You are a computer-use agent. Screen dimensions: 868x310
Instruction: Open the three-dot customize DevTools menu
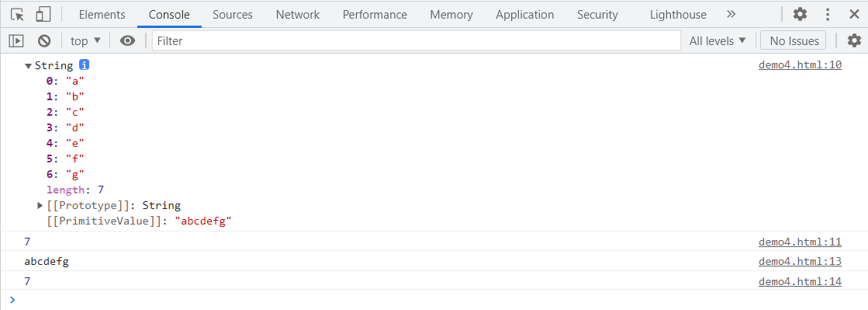[828, 15]
